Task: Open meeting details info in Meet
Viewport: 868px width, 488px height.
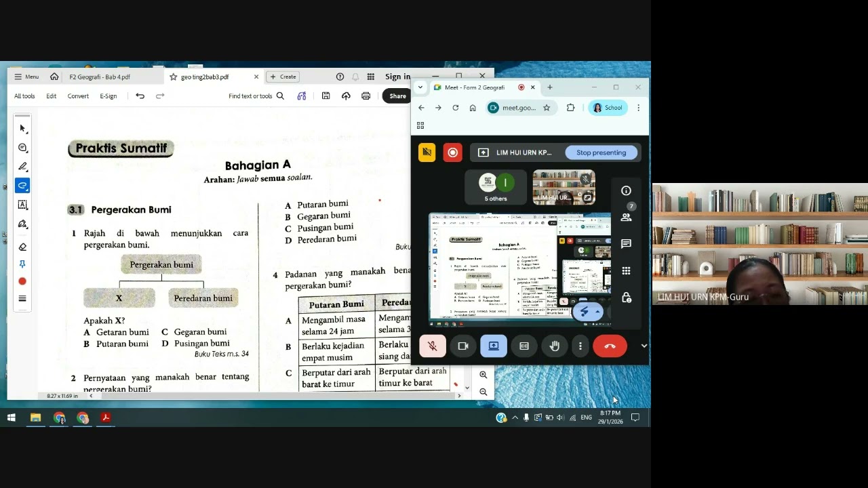Action: (x=626, y=190)
